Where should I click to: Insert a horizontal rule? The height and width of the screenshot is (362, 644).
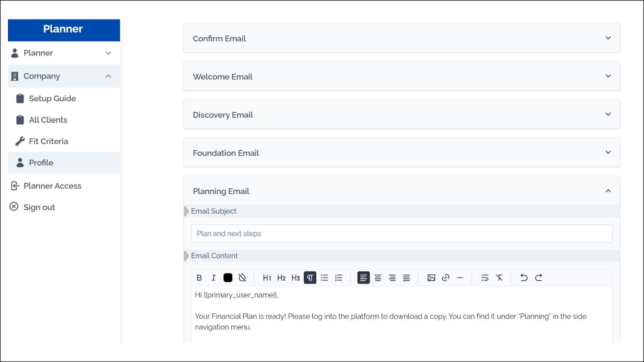[460, 278]
